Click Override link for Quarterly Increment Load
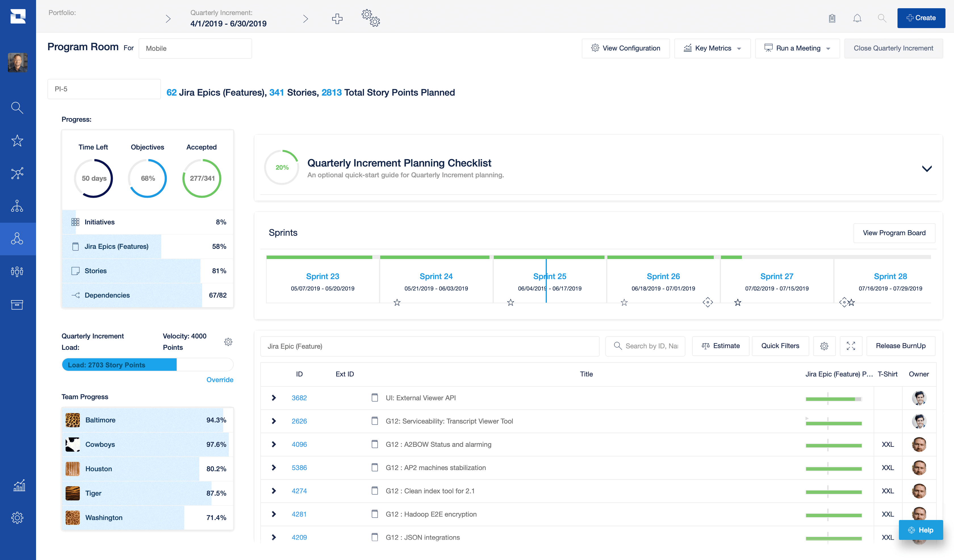 coord(219,379)
